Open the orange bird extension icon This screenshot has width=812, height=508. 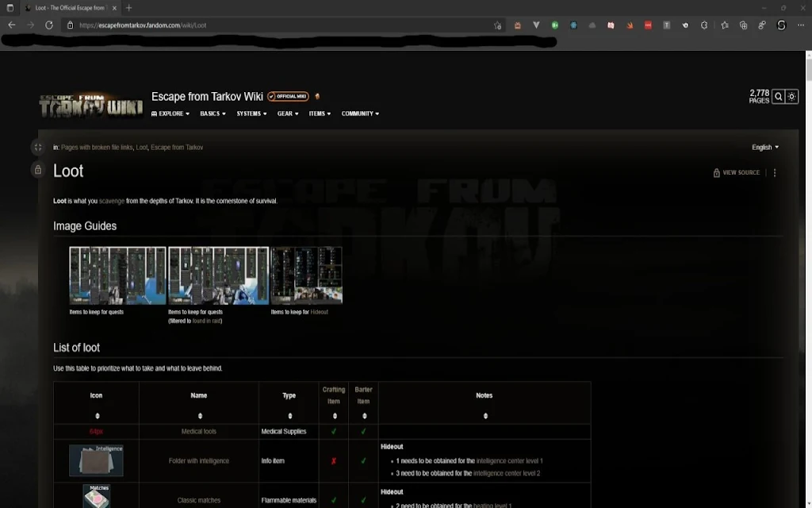(x=629, y=25)
